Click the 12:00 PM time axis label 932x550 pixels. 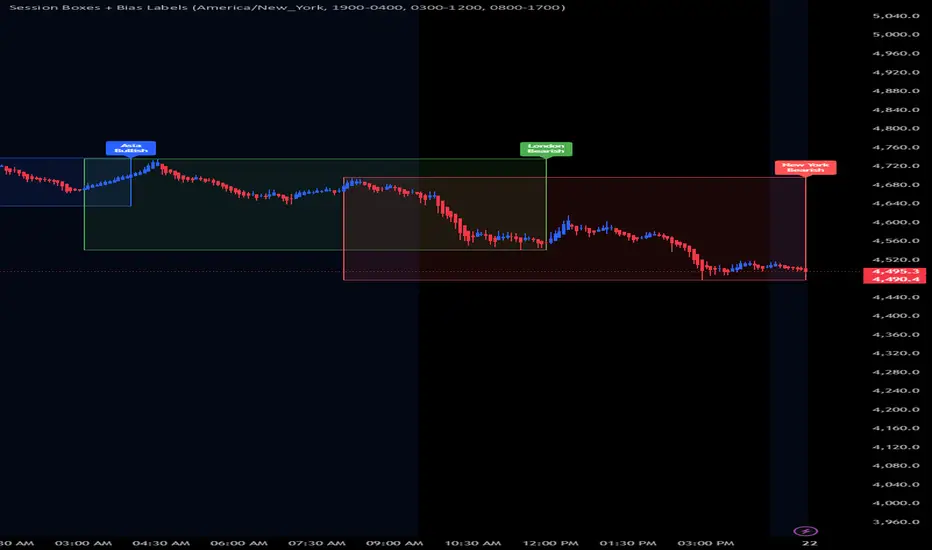coord(550,543)
